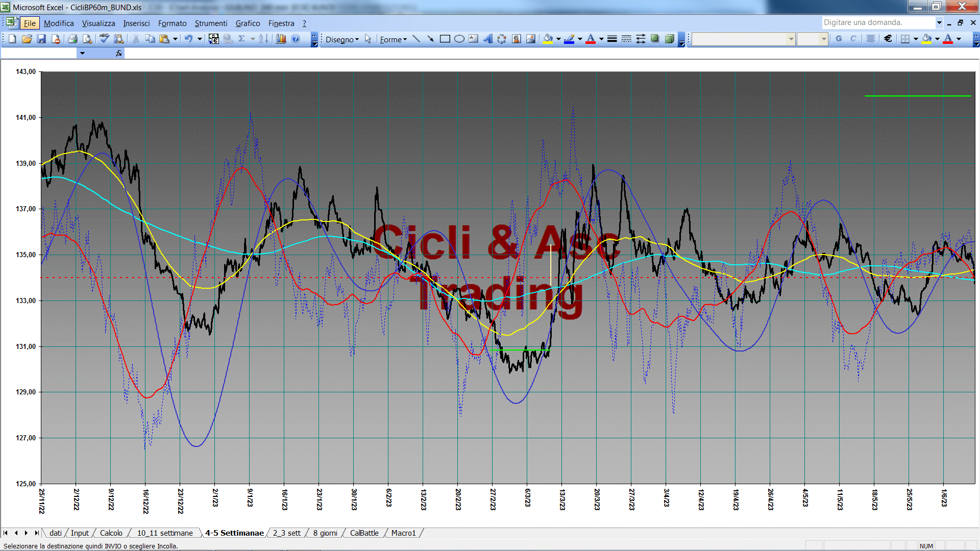Click the Shadow Style icon

tap(655, 39)
